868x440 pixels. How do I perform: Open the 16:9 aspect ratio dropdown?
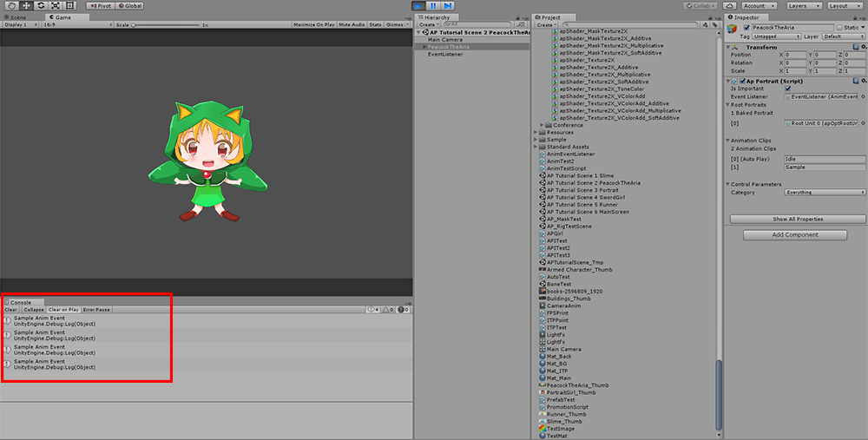coord(77,24)
